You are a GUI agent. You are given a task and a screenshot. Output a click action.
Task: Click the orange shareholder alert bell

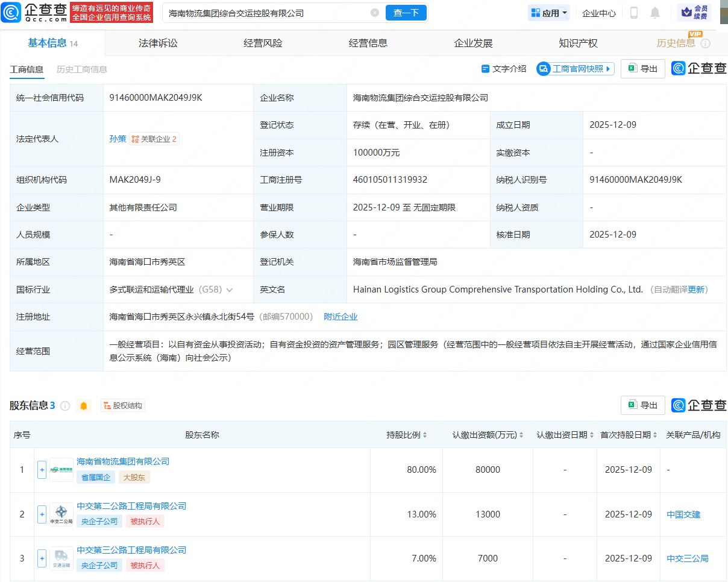tap(84, 406)
